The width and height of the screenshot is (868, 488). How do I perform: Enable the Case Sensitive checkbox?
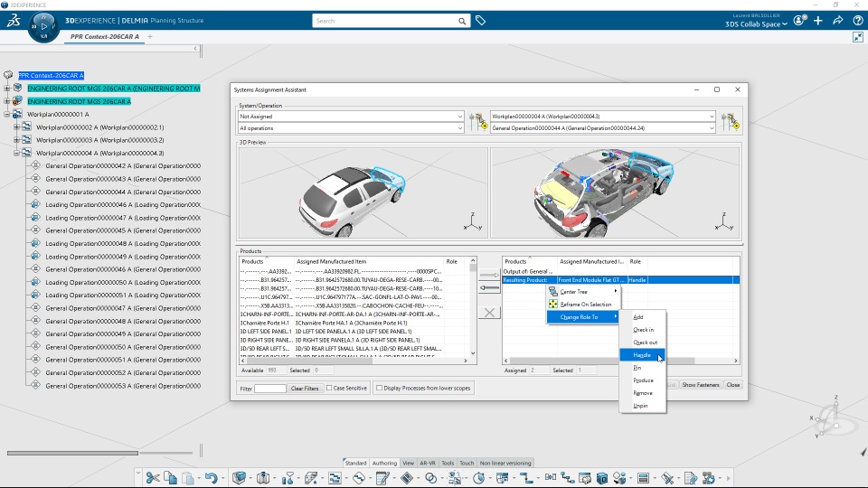click(330, 389)
